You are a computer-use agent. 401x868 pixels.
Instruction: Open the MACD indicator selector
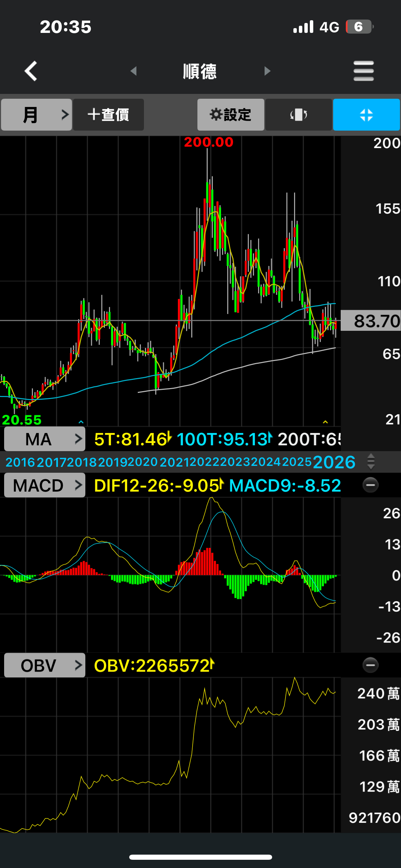point(45,485)
